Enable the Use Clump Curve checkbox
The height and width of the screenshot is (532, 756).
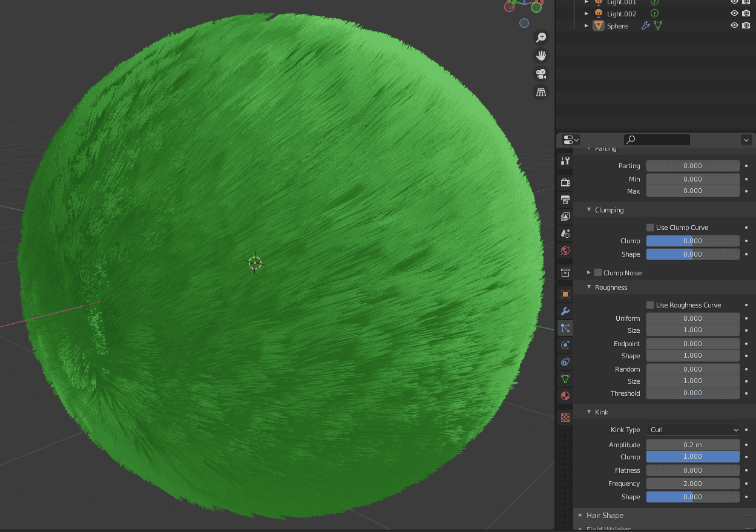[649, 227]
